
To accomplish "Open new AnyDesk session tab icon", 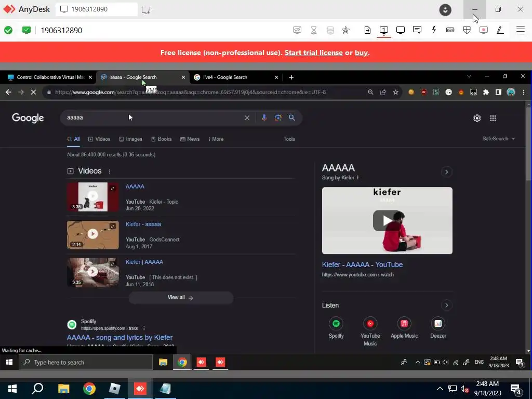I will (x=146, y=10).
